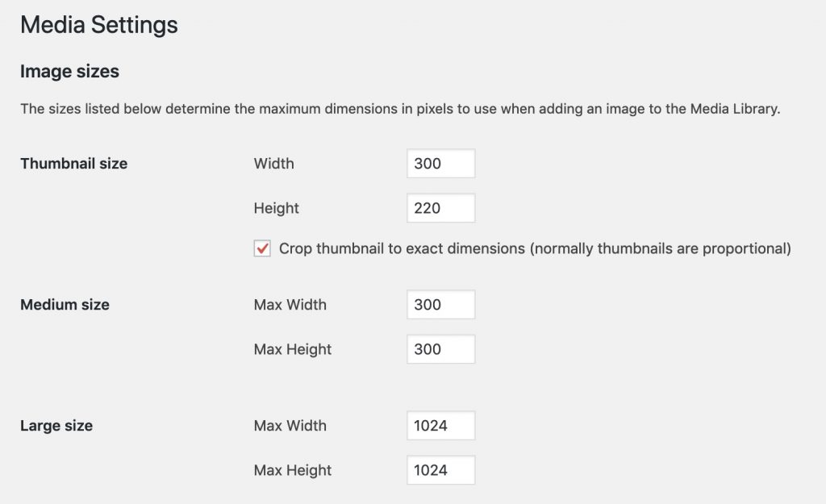Click the Max Height label for Medium size
This screenshot has width=826, height=504.
(x=292, y=349)
